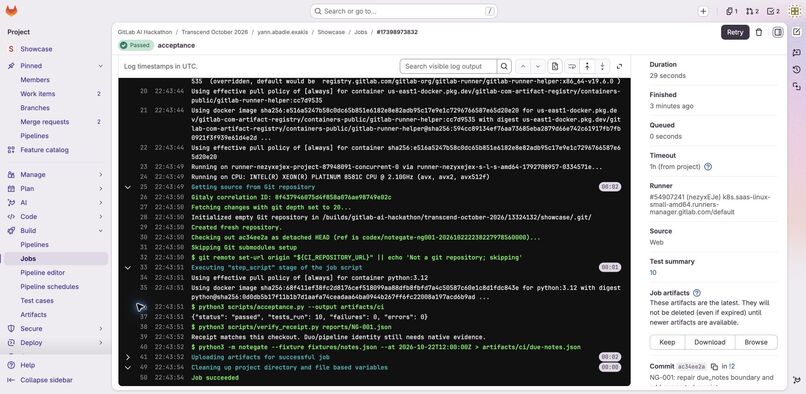Viewport: 806px width, 394px height.
Task: Jump to top of job log
Action: coord(587,66)
